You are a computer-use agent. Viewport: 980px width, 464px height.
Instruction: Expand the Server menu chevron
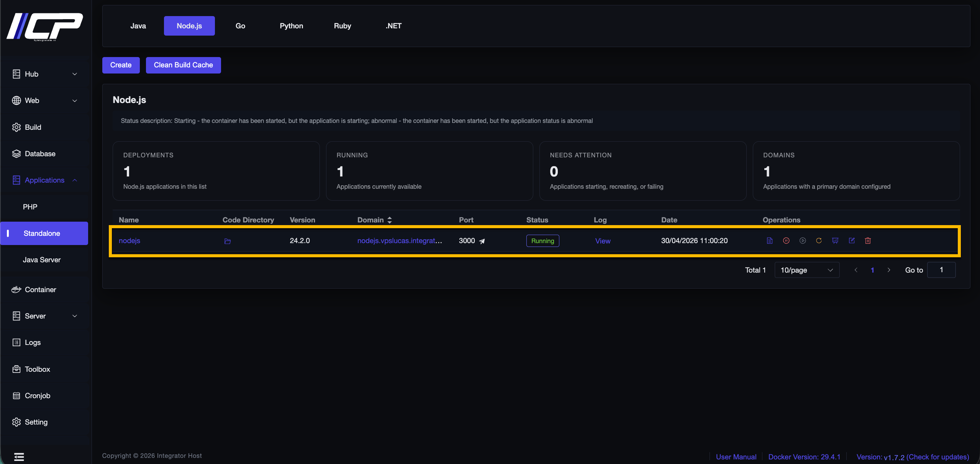tap(75, 316)
